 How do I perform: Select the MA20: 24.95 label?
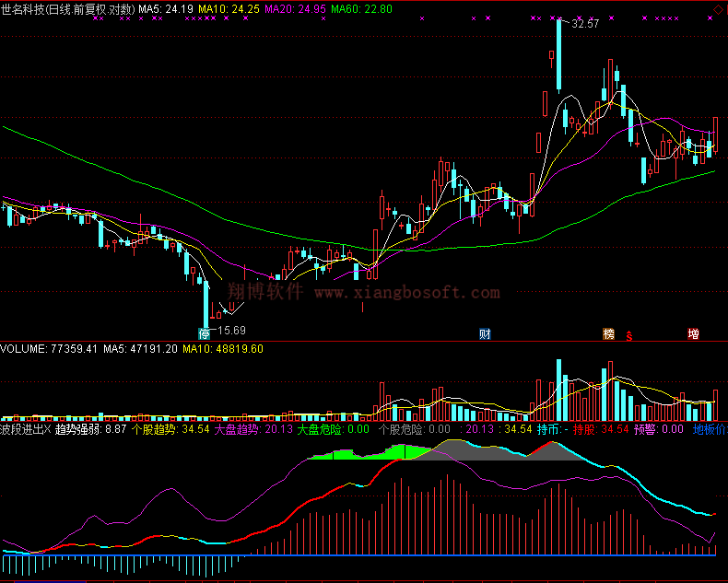tap(295, 9)
